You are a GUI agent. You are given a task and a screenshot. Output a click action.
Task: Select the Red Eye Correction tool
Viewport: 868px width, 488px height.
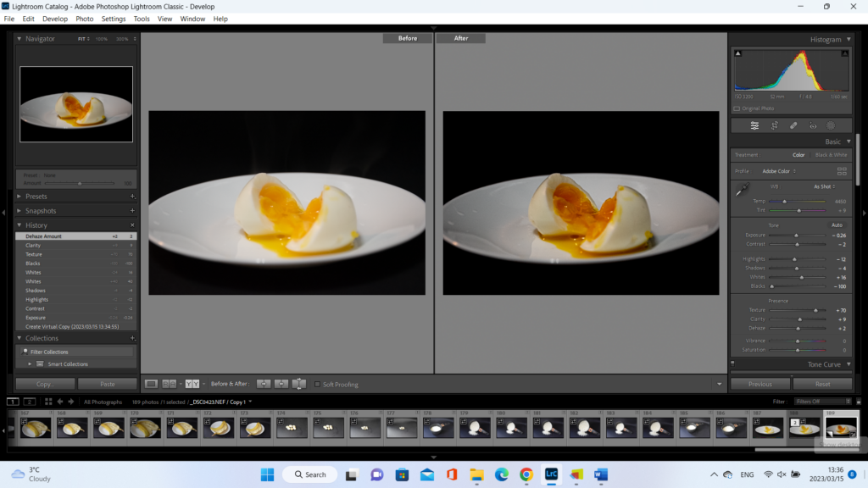pos(812,125)
